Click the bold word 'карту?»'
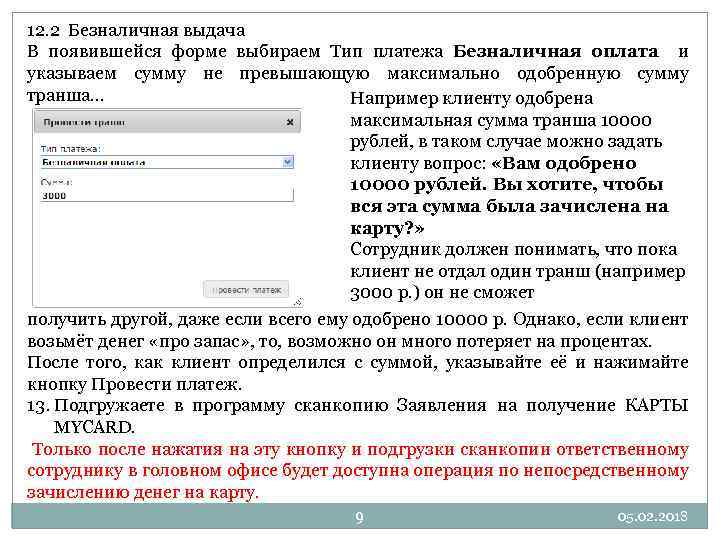The width and height of the screenshot is (720, 540). coord(387,228)
